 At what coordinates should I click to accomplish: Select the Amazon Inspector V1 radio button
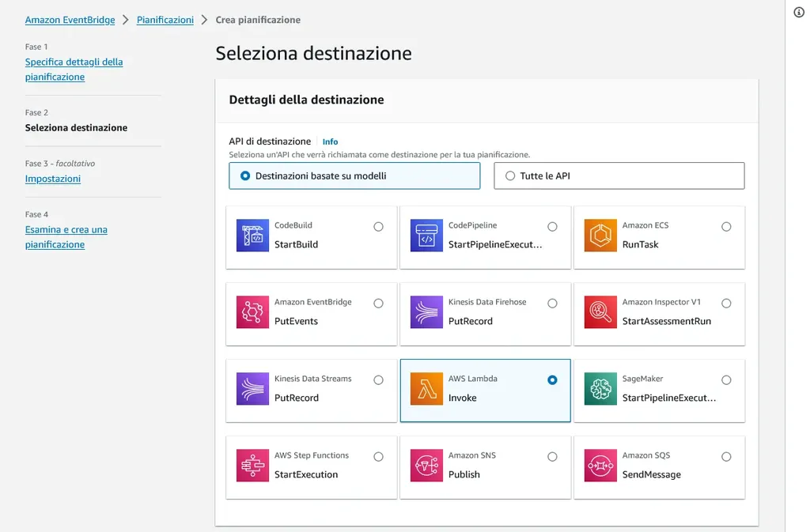click(726, 304)
